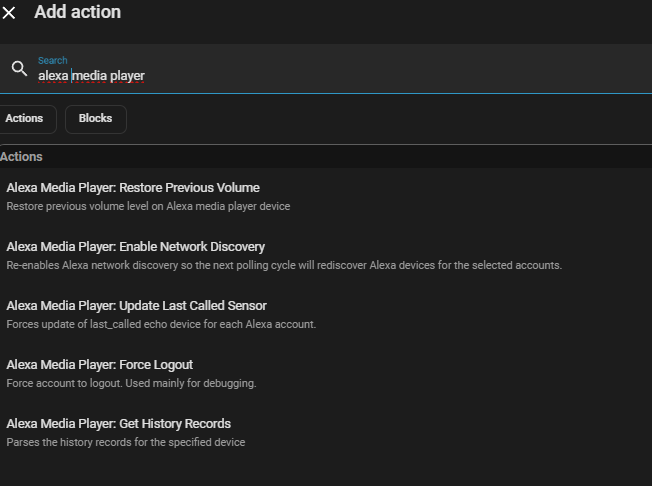
Task: Click the 'Forces update of last_called' description
Action: [161, 325]
